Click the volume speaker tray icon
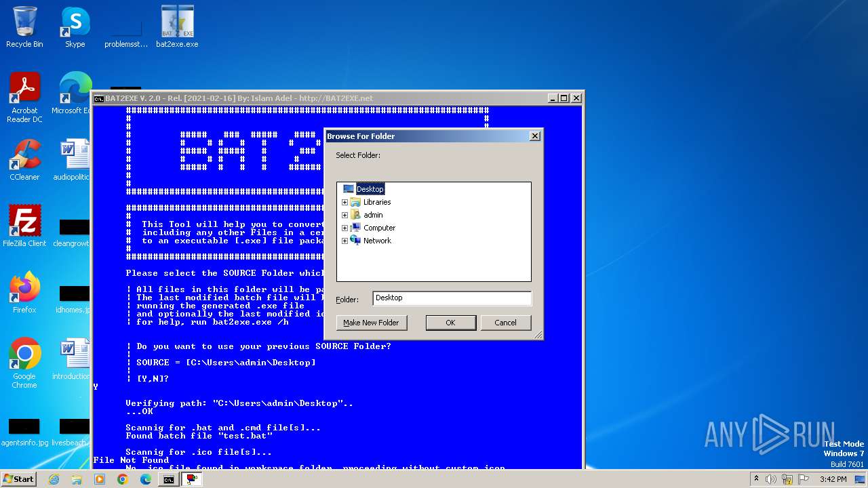The image size is (868, 488). (771, 479)
